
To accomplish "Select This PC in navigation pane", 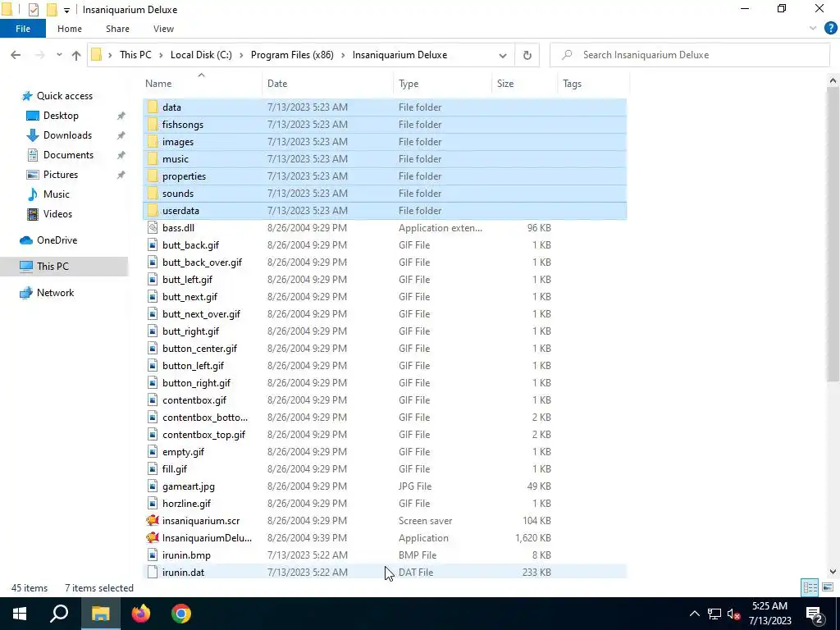I will pyautogui.click(x=52, y=267).
